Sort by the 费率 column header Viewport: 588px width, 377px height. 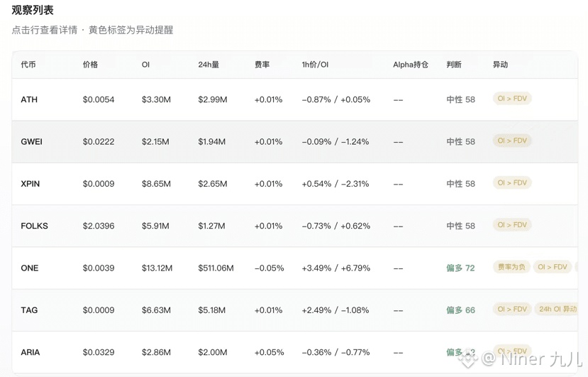[262, 65]
